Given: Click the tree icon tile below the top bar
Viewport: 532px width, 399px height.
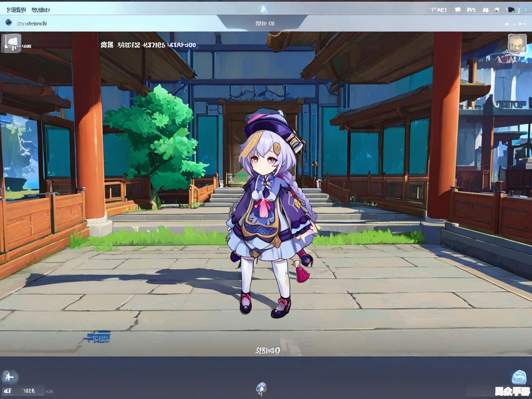Looking at the screenshot, I should pyautogui.click(x=11, y=43).
